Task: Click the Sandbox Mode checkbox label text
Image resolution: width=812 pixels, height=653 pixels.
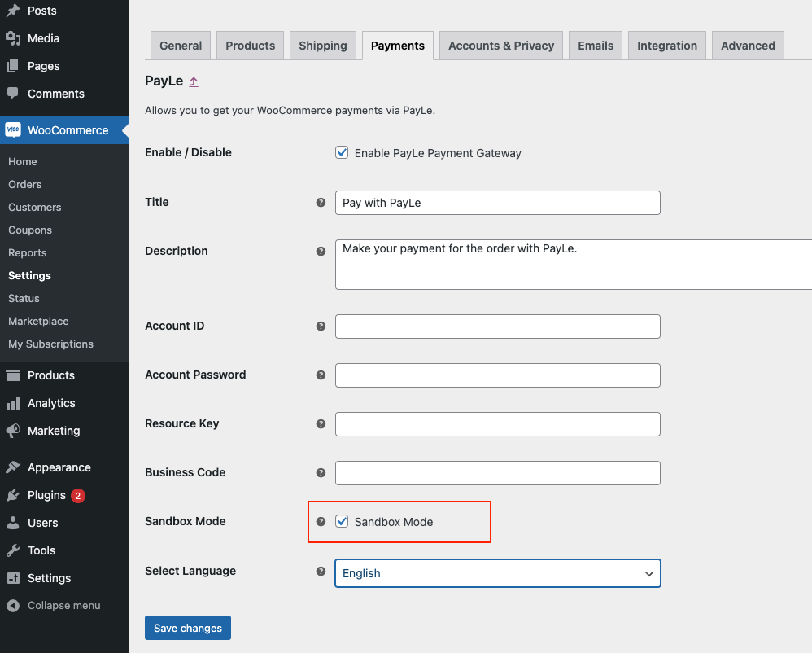Action: [394, 522]
